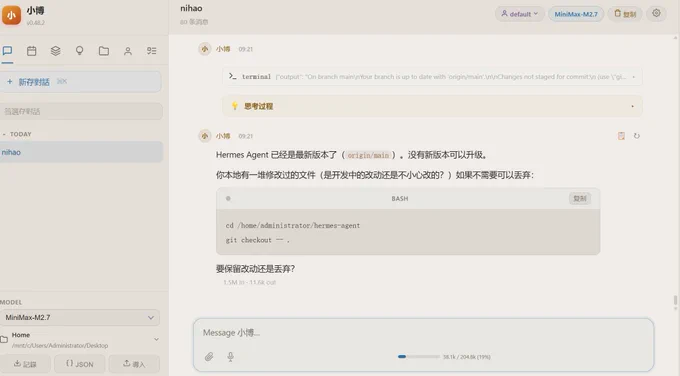
Task: Click the nihao conversation title in header
Action: click(x=191, y=8)
